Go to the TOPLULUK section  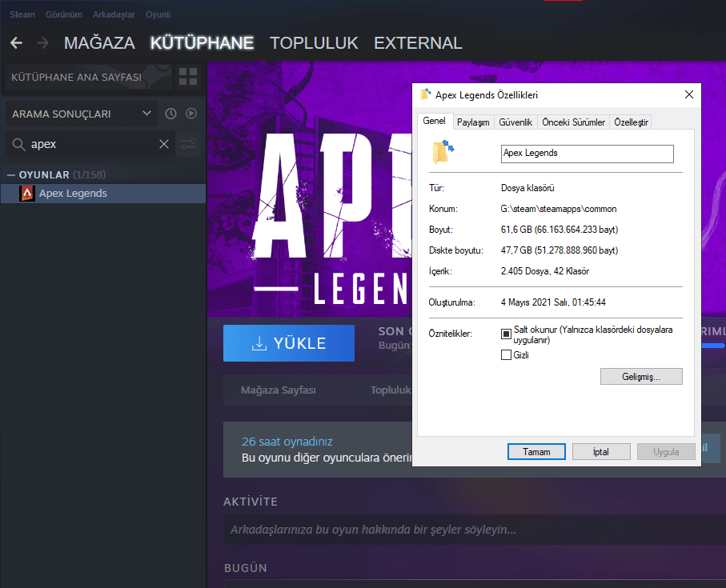(x=314, y=43)
